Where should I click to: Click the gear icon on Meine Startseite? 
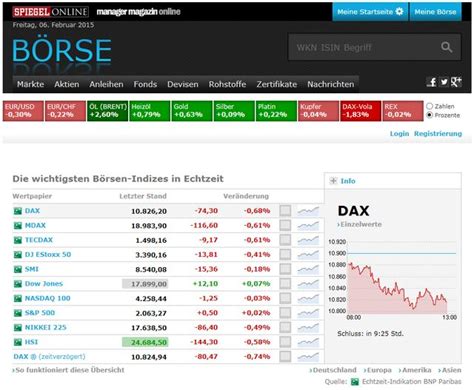click(x=399, y=12)
